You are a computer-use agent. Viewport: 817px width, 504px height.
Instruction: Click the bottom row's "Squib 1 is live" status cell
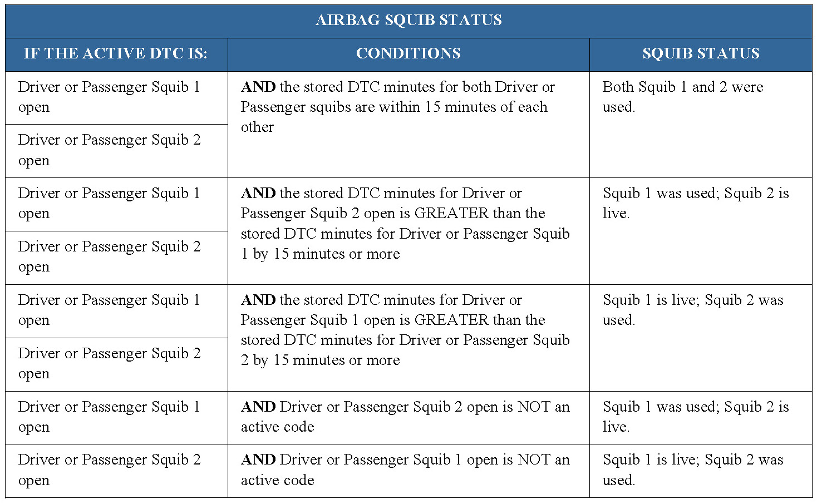(693, 470)
